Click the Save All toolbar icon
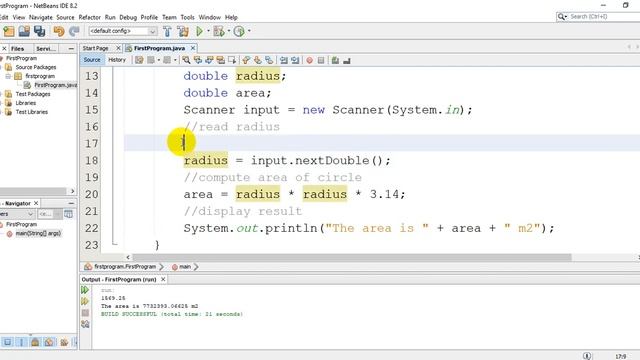This screenshot has height=360, width=640. [x=40, y=31]
